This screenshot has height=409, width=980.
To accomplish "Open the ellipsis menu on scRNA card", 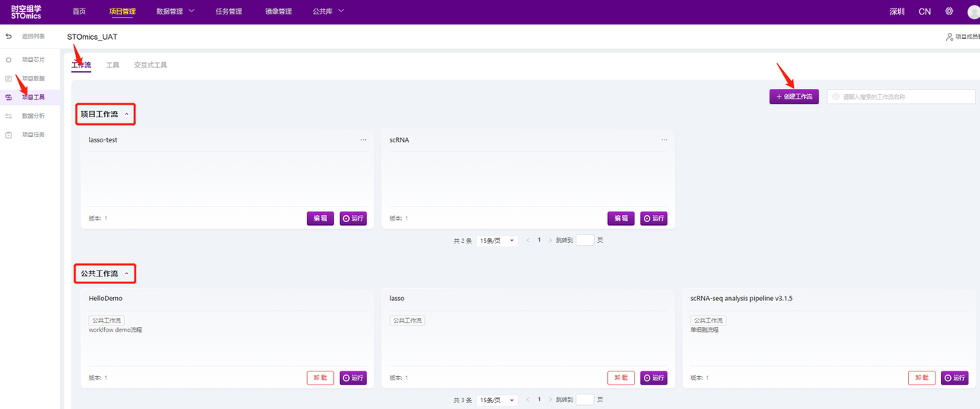I will pos(664,140).
